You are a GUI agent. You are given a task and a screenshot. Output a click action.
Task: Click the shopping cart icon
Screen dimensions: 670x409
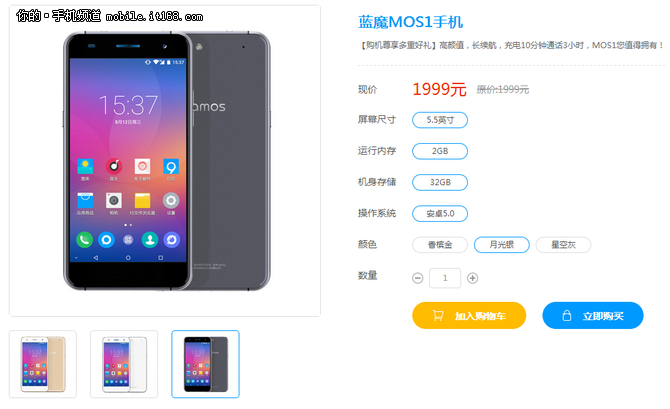click(x=438, y=316)
